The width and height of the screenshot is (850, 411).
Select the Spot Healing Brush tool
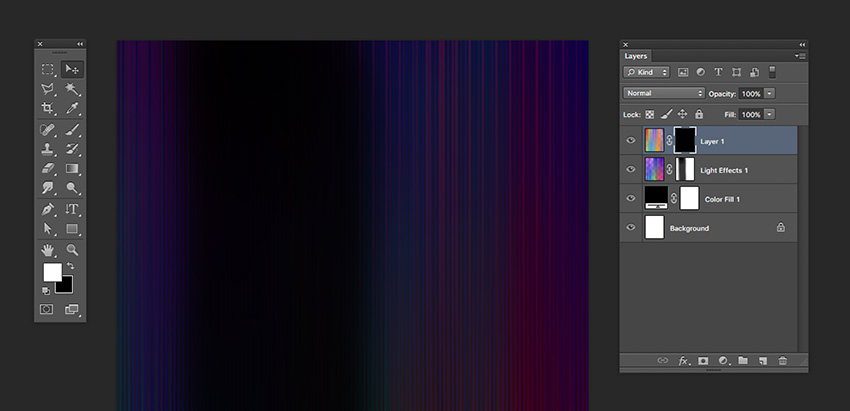coord(48,130)
